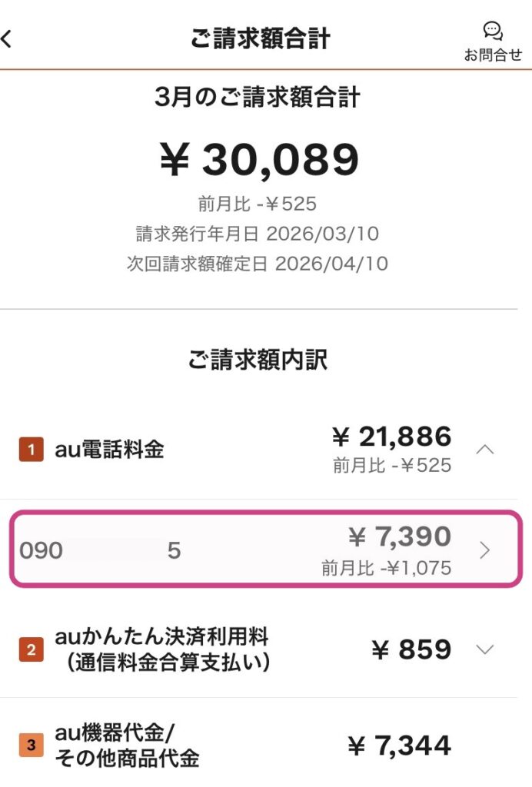The image size is (532, 787).
Task: Click the ご請求額合計 page title
Action: pyautogui.click(x=260, y=39)
